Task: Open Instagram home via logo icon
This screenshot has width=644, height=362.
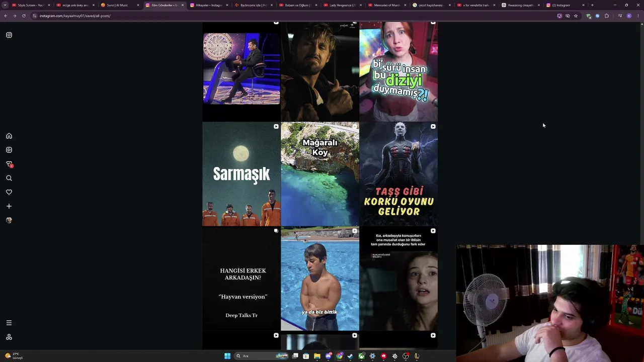Action: coord(9,35)
